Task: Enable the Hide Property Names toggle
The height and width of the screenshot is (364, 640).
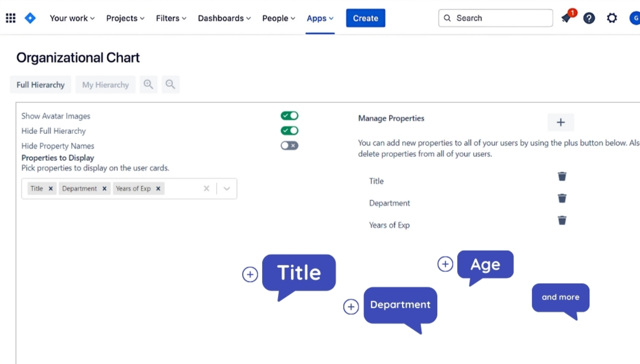Action: (289, 145)
